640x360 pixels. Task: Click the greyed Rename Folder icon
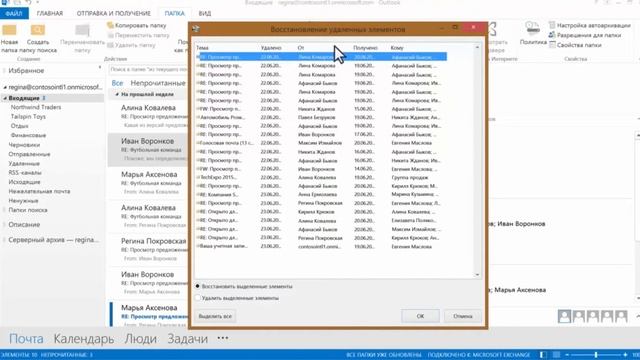82,31
